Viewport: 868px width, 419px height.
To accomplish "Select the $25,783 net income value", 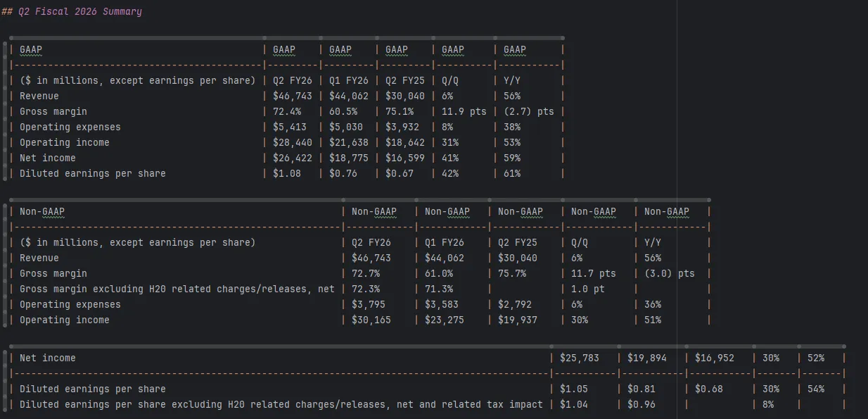I will pos(580,358).
